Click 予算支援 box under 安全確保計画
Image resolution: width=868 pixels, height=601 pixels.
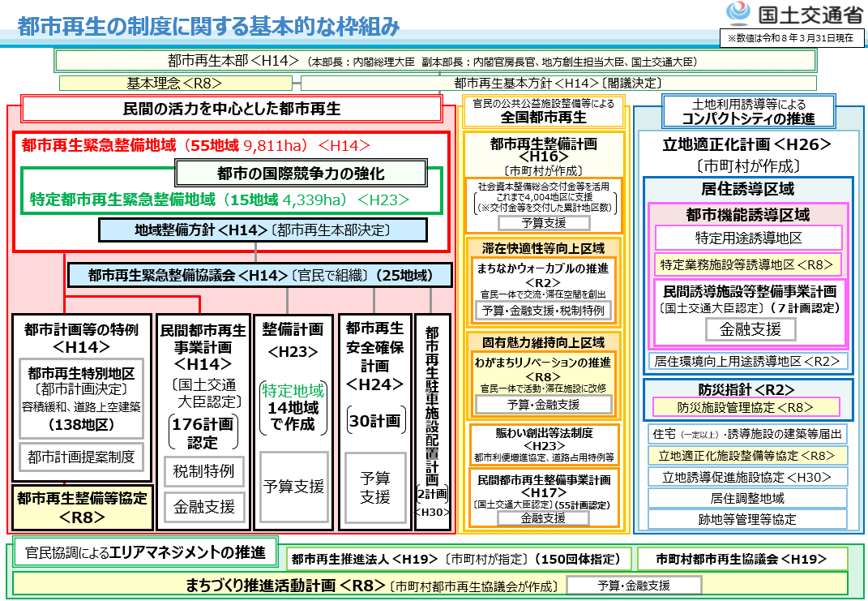click(x=375, y=487)
